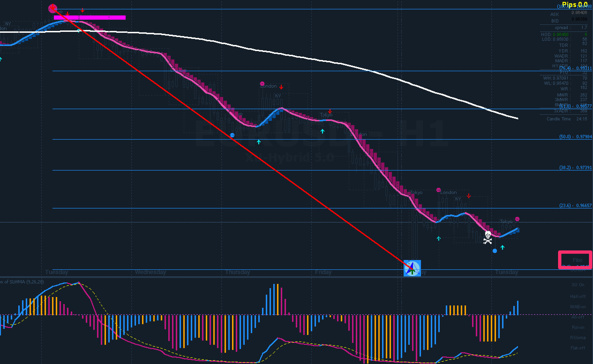Viewport: 593px width, 364px height.
Task: Click the red down arrow next to Thursday's London label
Action: [281, 87]
